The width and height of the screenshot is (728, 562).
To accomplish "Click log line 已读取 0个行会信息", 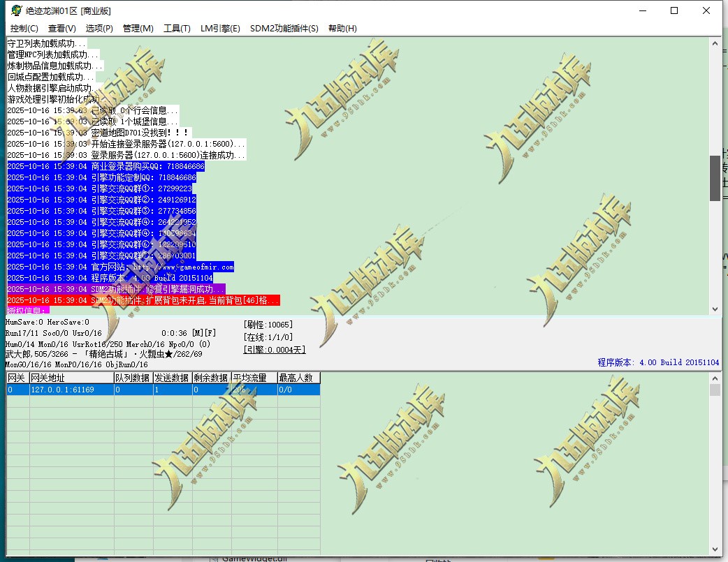I will (x=93, y=110).
